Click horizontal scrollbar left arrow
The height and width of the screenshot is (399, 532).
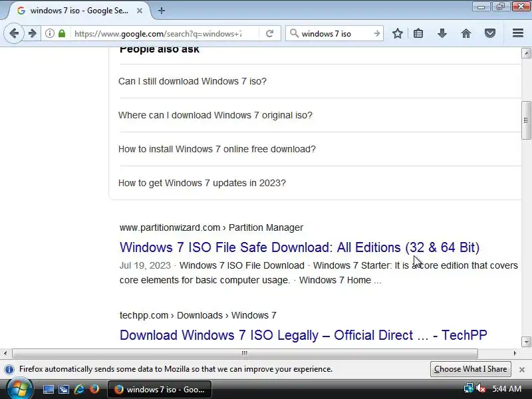point(5,353)
